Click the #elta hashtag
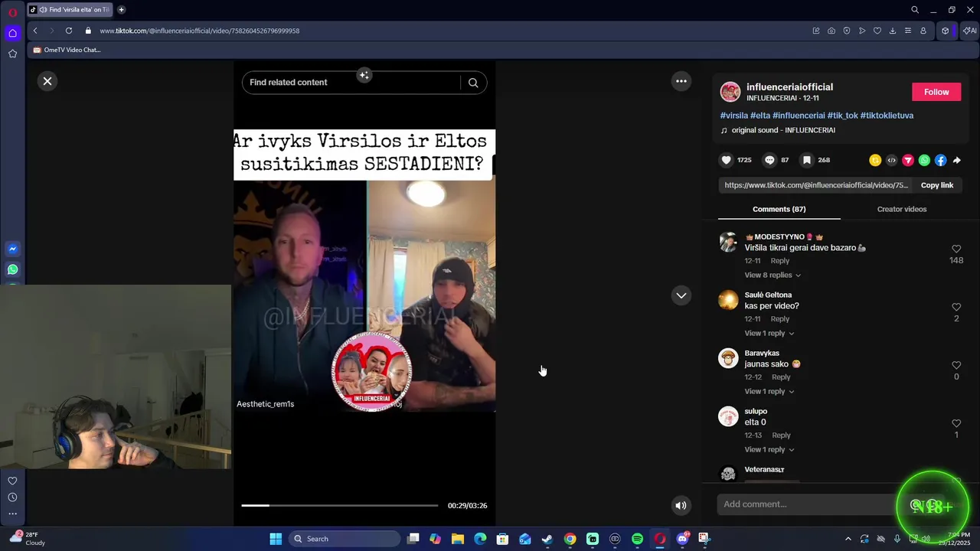This screenshot has height=551, width=980. pos(760,116)
